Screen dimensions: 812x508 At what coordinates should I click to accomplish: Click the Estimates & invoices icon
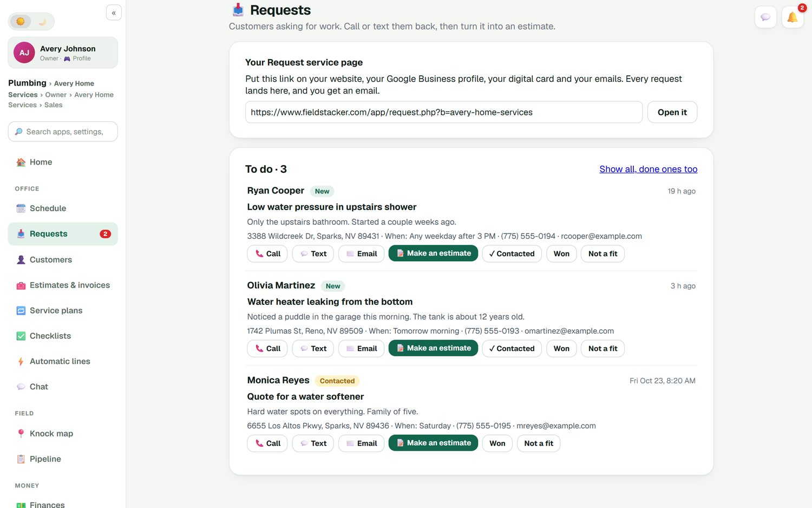(x=21, y=285)
